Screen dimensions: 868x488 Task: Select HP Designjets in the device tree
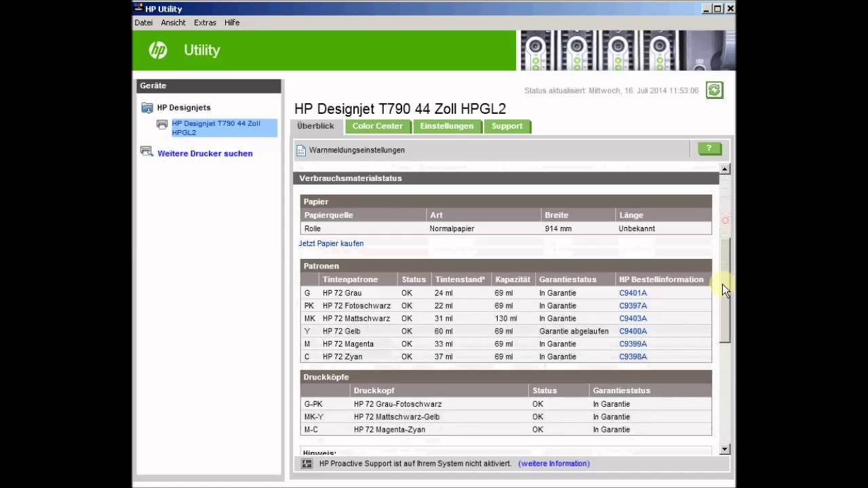coord(184,108)
